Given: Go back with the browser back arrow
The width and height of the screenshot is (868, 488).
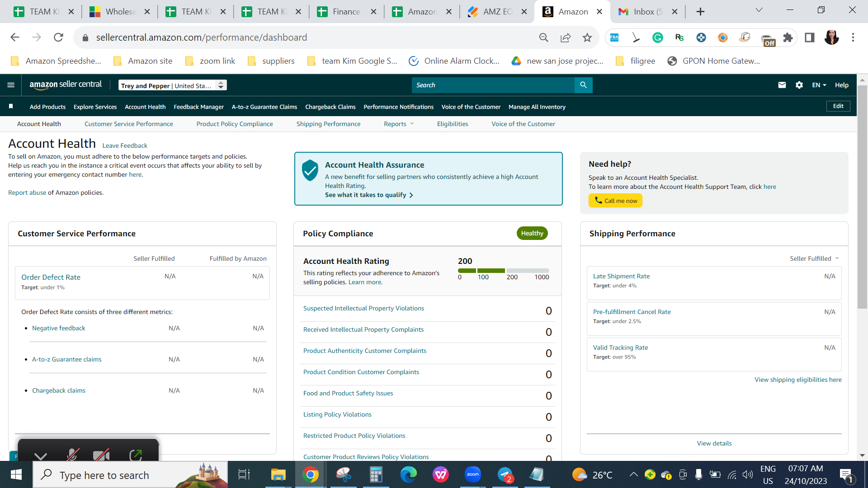Looking at the screenshot, I should [15, 38].
